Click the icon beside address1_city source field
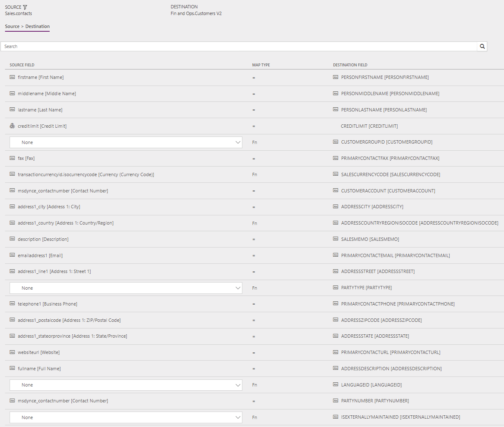The image size is (504, 427). pos(13,207)
